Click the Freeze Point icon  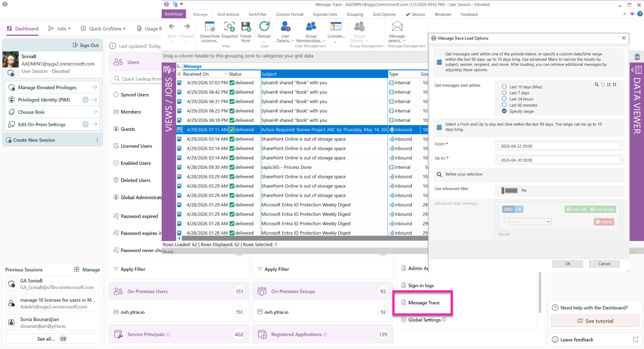click(x=246, y=27)
